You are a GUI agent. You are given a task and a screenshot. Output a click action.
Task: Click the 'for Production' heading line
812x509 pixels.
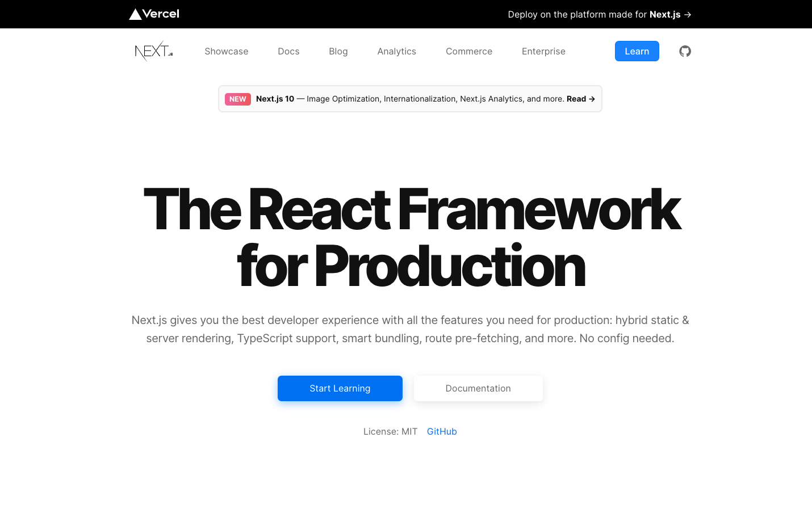pyautogui.click(x=411, y=266)
